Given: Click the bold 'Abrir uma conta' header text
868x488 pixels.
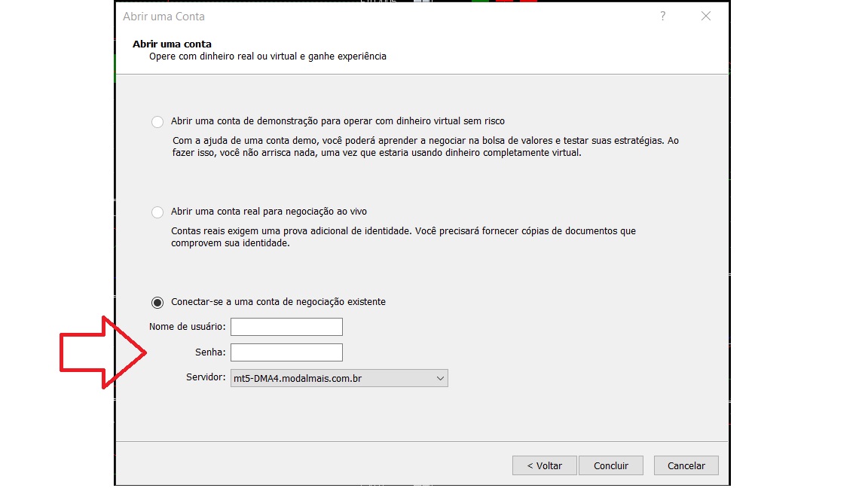Looking at the screenshot, I should (172, 44).
